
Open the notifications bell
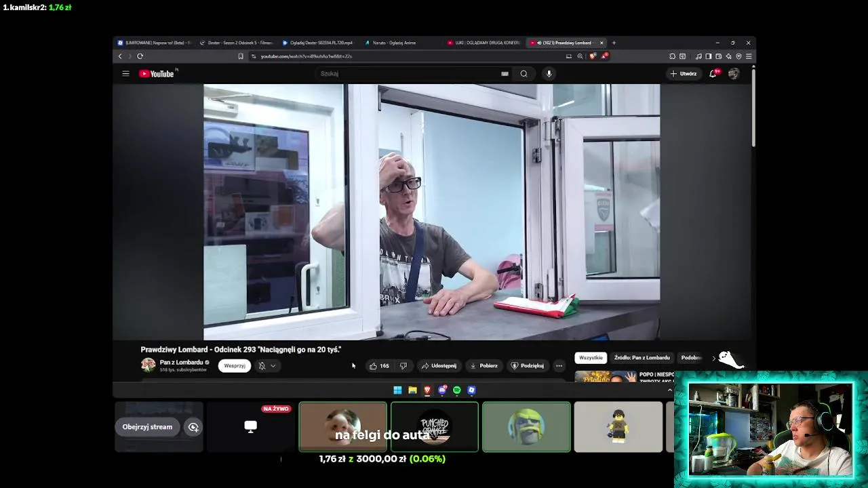(713, 73)
